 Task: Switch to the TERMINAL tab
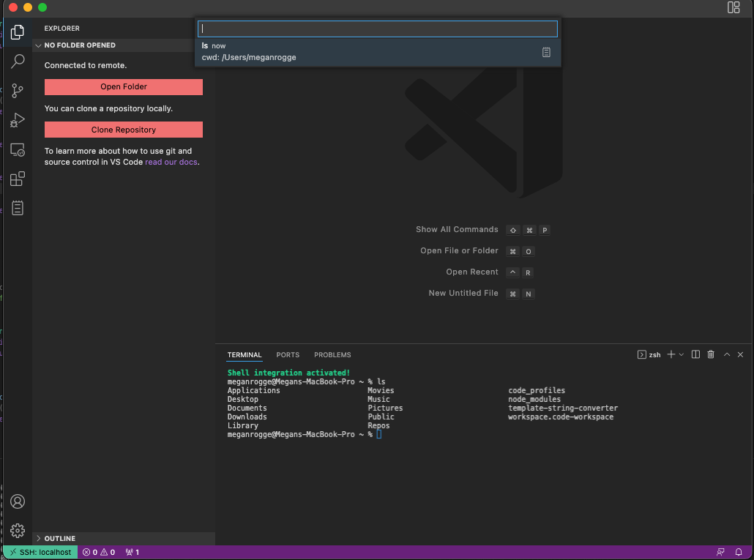[245, 355]
